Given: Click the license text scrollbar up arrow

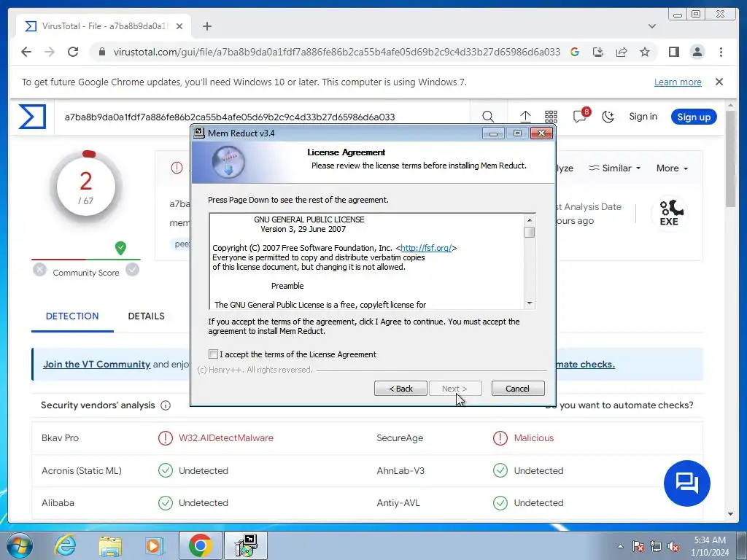Looking at the screenshot, I should click(x=530, y=220).
